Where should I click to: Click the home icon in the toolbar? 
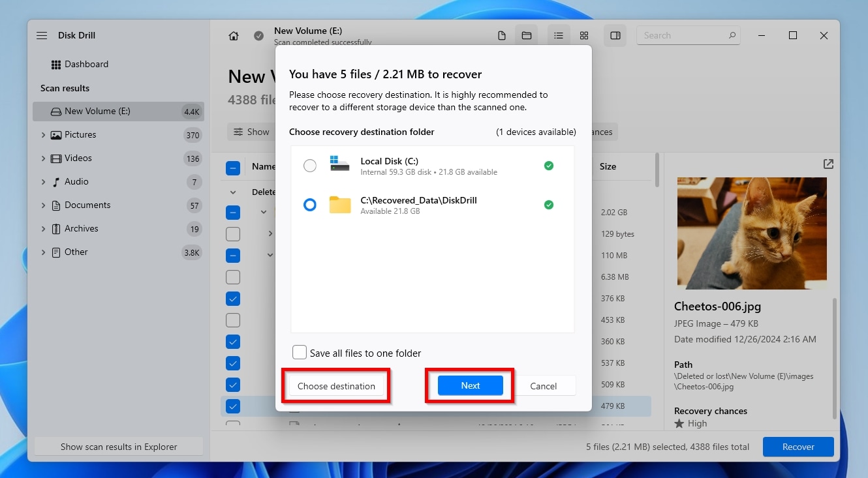coord(234,36)
